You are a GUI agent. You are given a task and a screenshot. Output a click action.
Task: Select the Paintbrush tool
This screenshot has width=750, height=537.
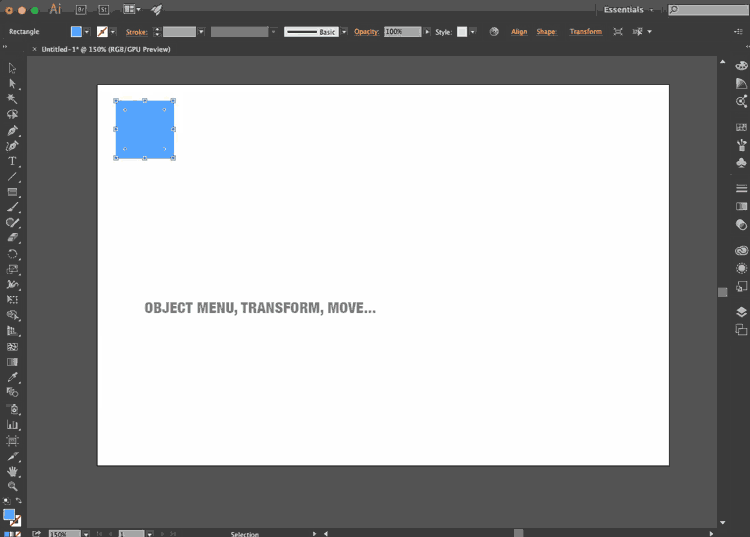[x=12, y=208]
